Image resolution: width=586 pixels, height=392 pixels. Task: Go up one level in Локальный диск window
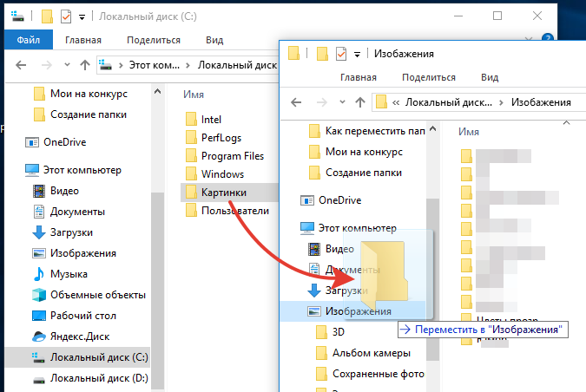tap(85, 65)
